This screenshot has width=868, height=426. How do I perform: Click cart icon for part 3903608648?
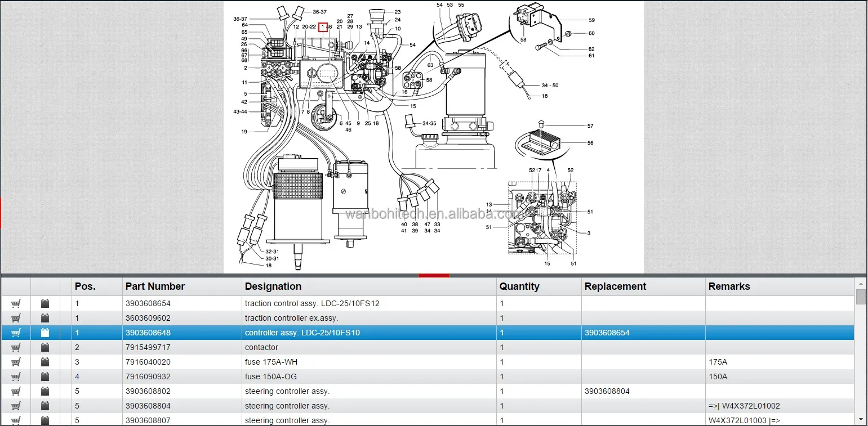point(16,333)
